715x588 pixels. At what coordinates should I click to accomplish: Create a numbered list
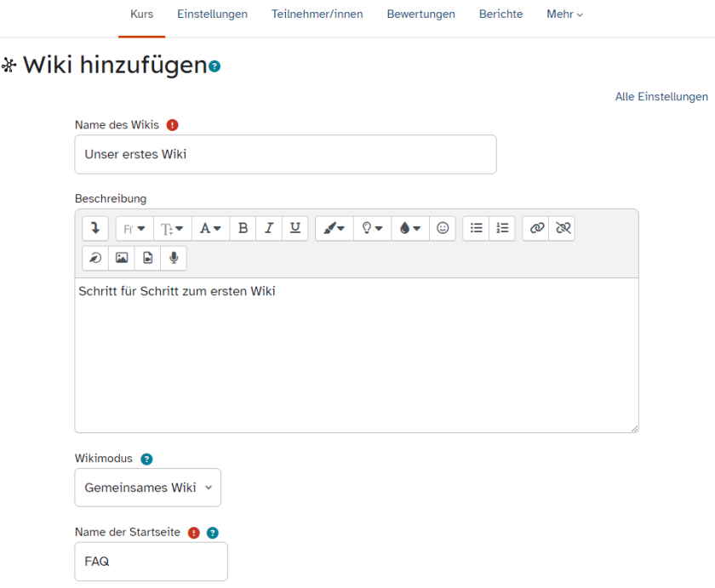click(x=502, y=228)
